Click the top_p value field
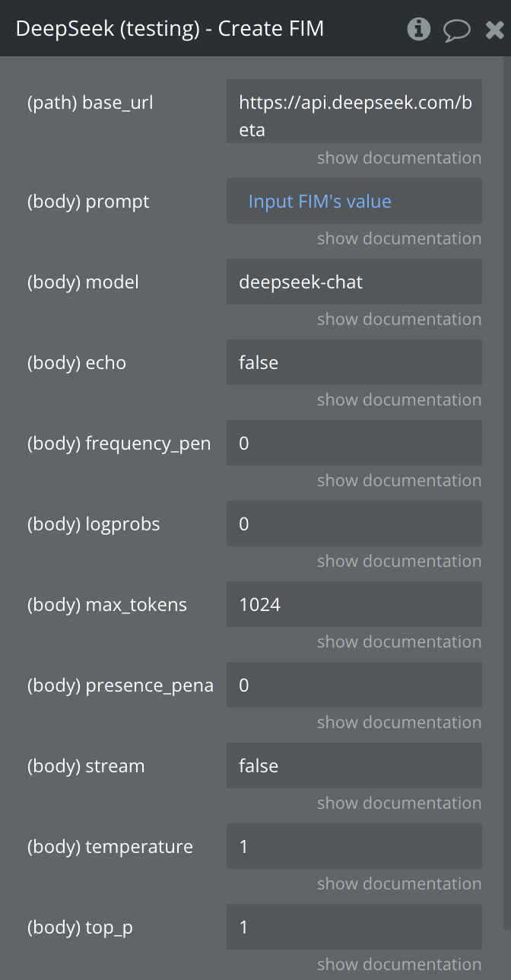This screenshot has width=511, height=980. (x=354, y=928)
